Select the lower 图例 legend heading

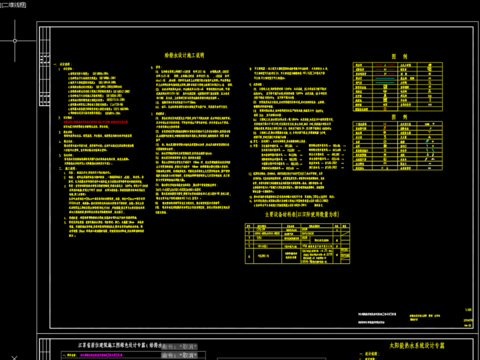pyautogui.click(x=399, y=117)
